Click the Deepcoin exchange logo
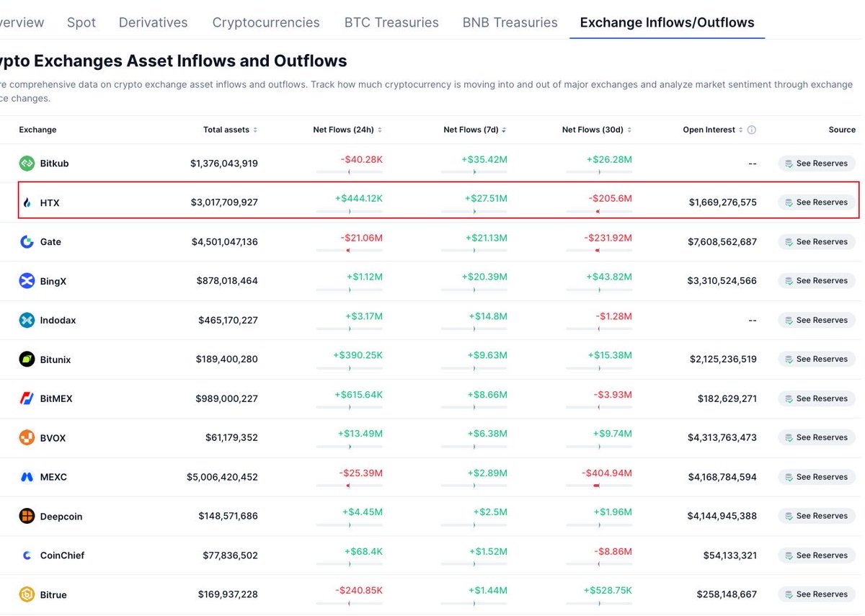 click(x=27, y=516)
